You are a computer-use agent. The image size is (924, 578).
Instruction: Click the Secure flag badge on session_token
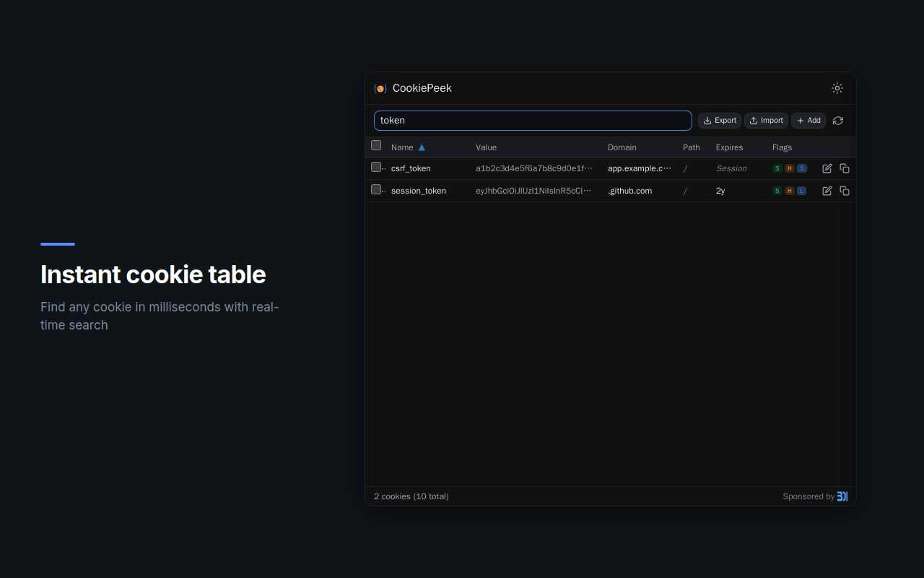[x=777, y=191]
